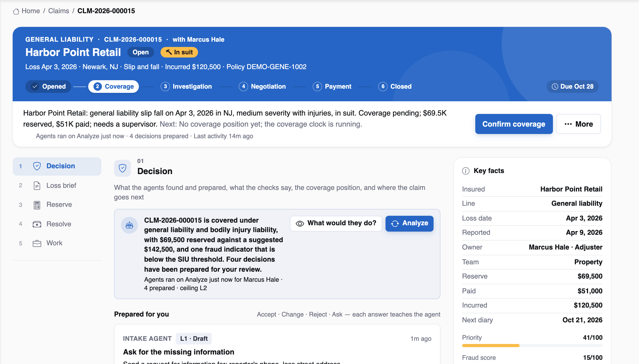This screenshot has width=639, height=364.
Task: Click the Home house icon in breadcrumb
Action: pyautogui.click(x=16, y=11)
